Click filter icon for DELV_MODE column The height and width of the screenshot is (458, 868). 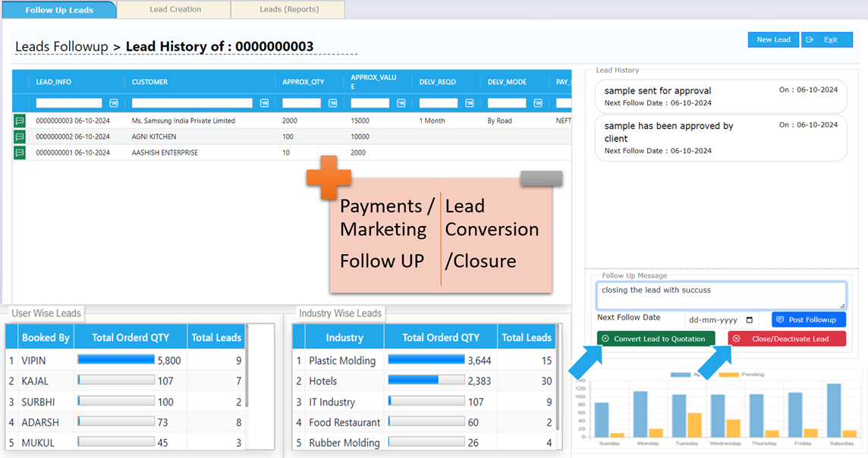(x=537, y=103)
